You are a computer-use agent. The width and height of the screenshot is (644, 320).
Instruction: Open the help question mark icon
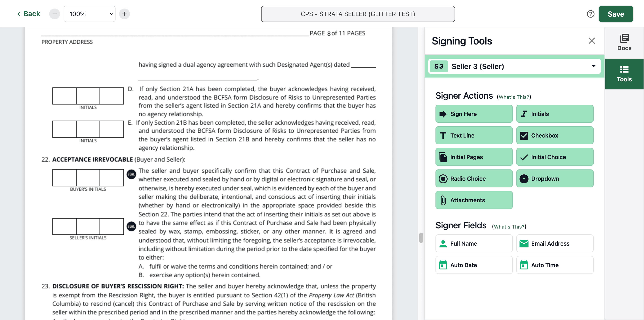point(591,14)
